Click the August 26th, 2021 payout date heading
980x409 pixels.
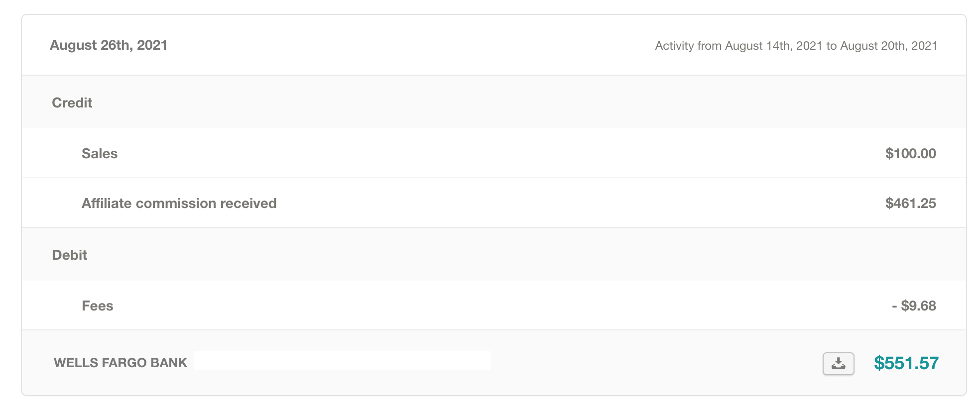tap(109, 45)
